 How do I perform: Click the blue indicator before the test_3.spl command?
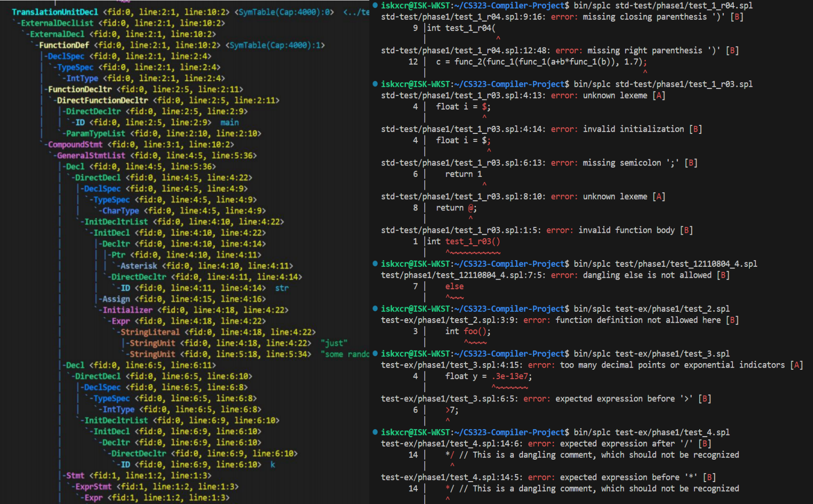(375, 353)
